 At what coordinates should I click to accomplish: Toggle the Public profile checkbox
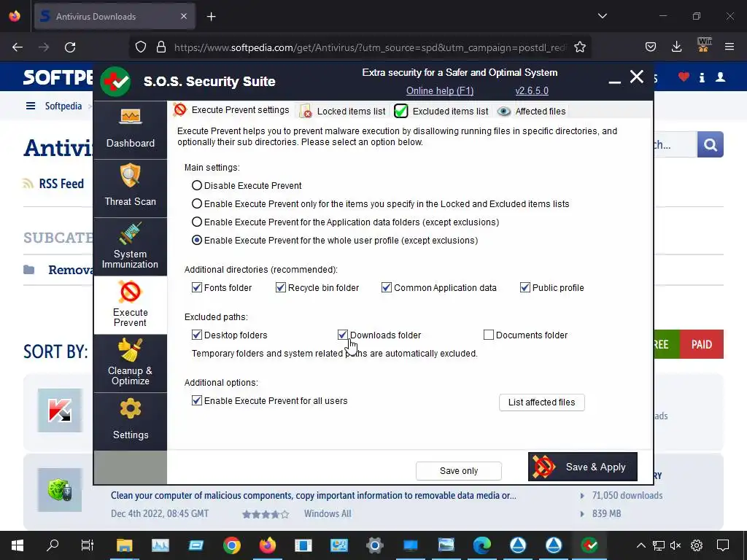[525, 287]
